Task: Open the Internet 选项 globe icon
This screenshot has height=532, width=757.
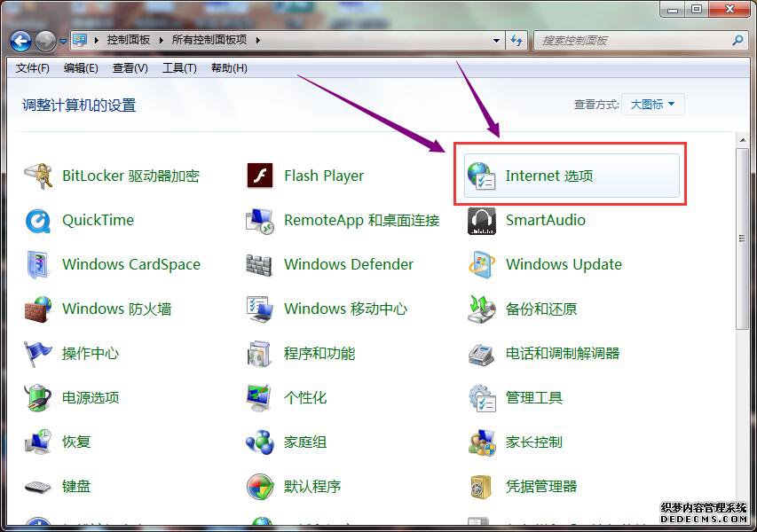Action: tap(481, 176)
